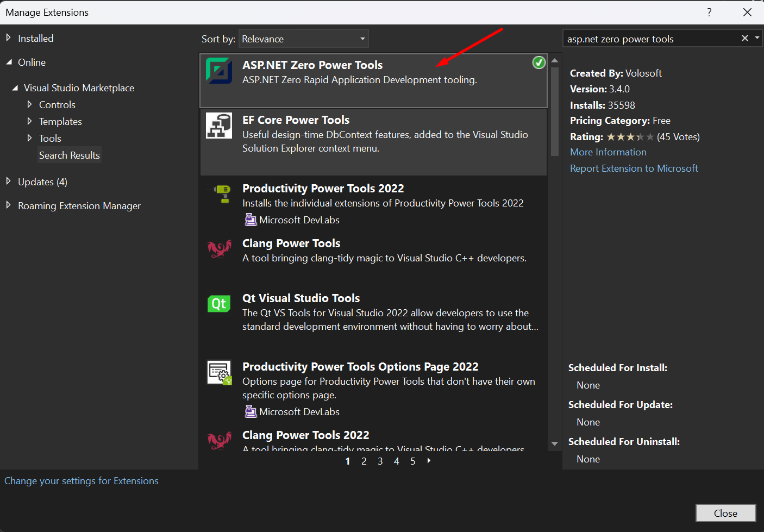Open the Sort by Relevance dropdown
Viewport: 764px width, 532px height.
point(304,39)
